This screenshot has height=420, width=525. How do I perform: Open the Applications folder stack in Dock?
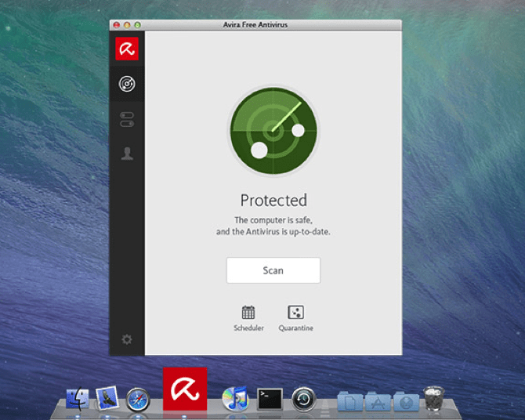pos(378,400)
